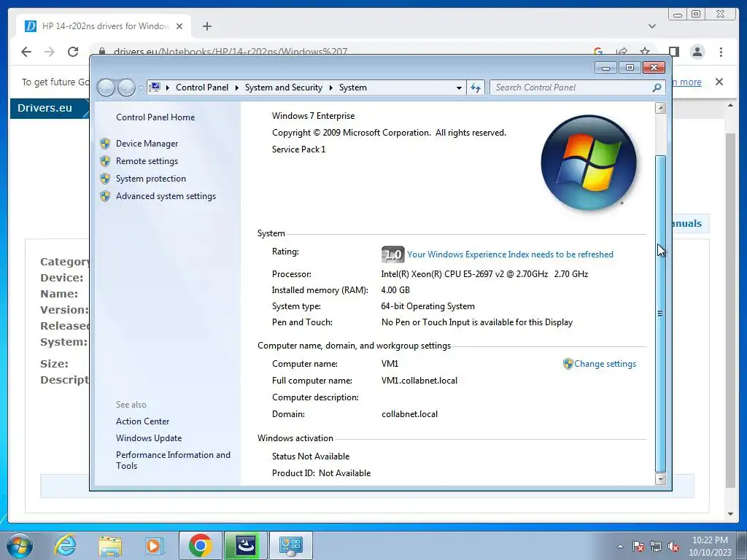Screen dimensions: 747x560
Task: Go to Control Panel Home
Action: point(155,117)
